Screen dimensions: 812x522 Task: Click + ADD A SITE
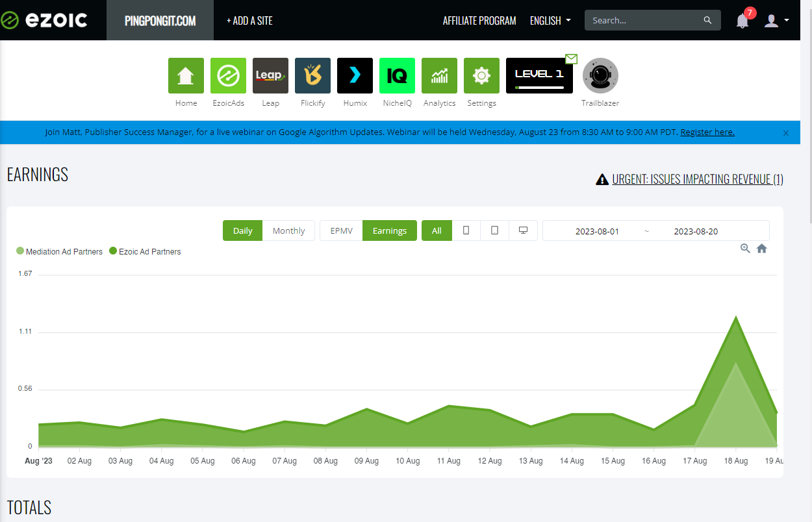[x=249, y=21]
